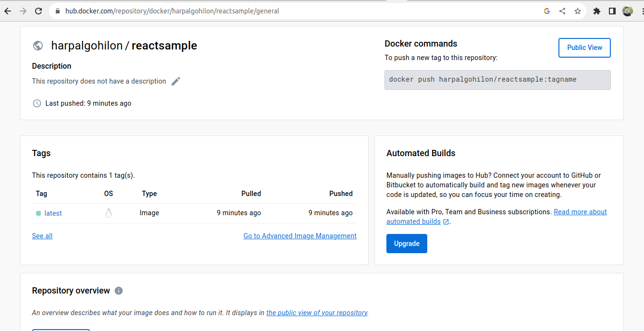Click 'To push a new tag to this repository:' text
The width and height of the screenshot is (644, 331).
(x=441, y=58)
